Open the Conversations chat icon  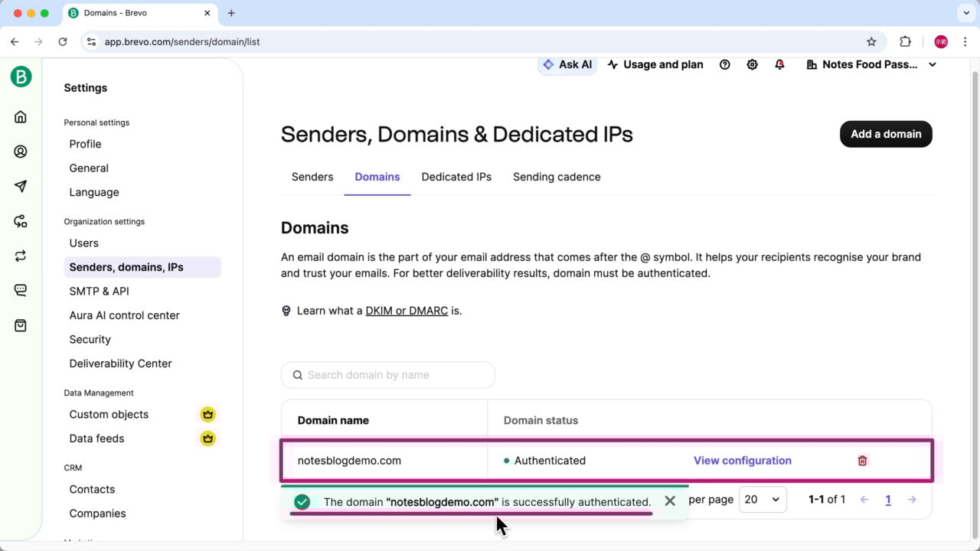[21, 291]
